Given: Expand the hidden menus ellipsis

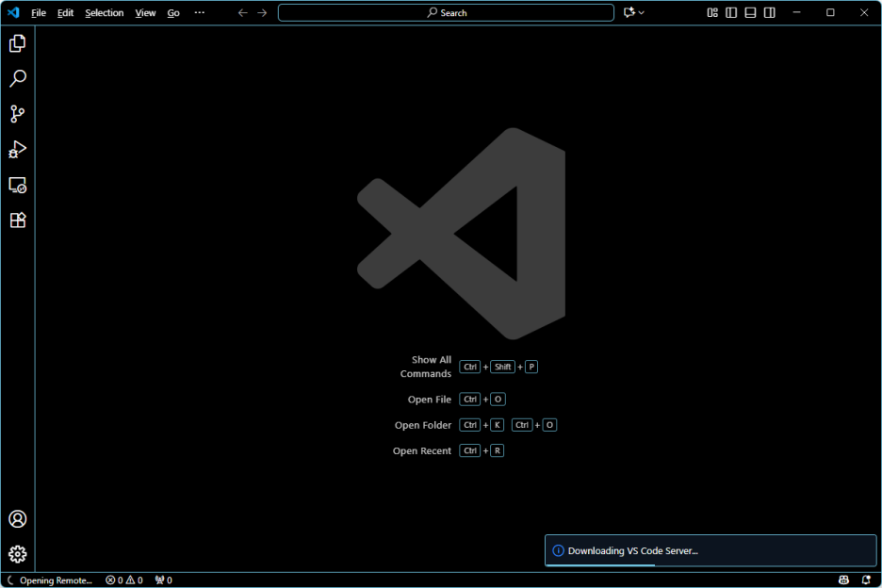Looking at the screenshot, I should [x=200, y=12].
